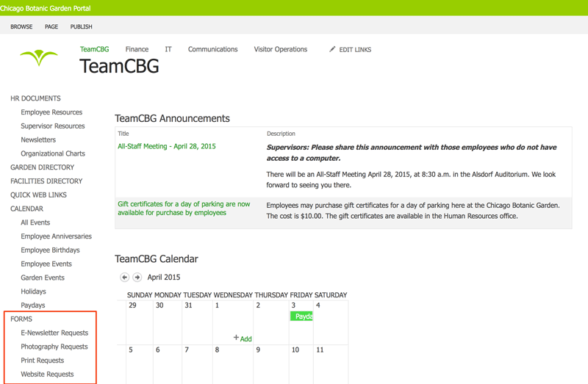This screenshot has width=588, height=384.
Task: Open Employee Events link
Action: click(46, 264)
